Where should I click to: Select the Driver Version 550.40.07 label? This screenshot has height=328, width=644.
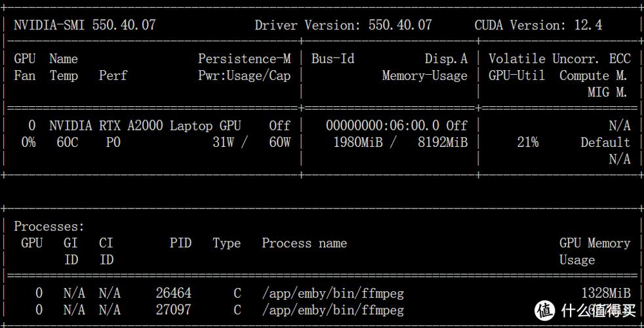tap(343, 25)
